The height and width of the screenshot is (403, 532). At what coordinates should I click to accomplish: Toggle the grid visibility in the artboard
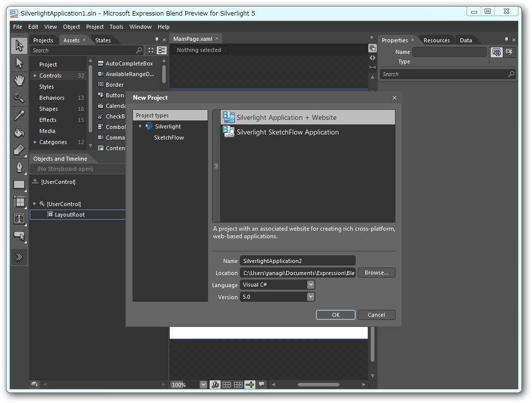pos(227,384)
